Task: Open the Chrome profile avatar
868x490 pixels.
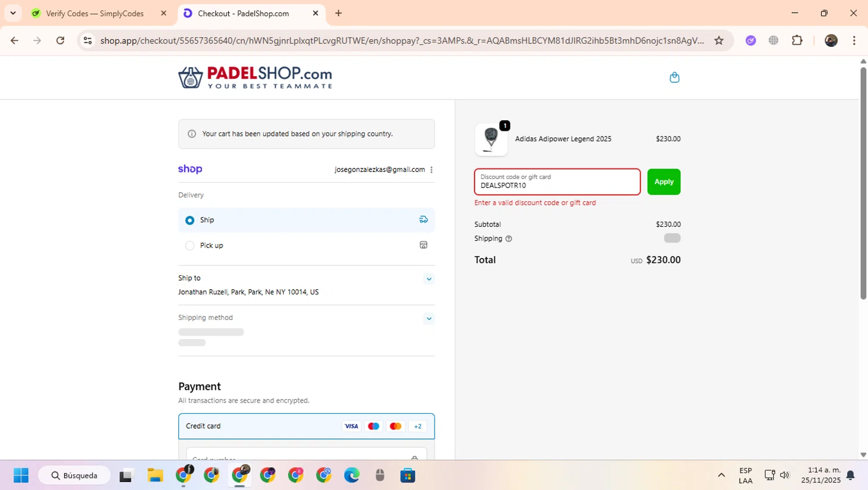Action: (831, 40)
